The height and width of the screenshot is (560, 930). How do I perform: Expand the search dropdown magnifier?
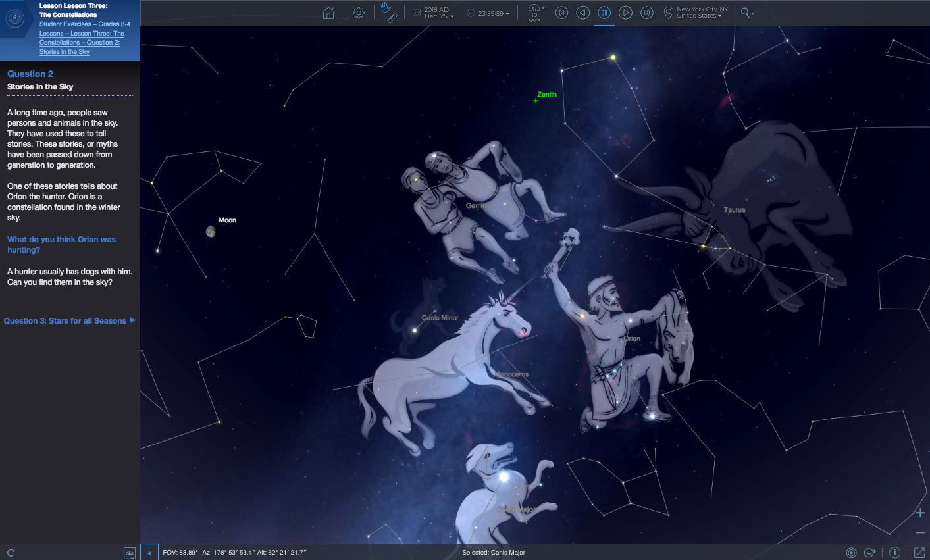746,13
